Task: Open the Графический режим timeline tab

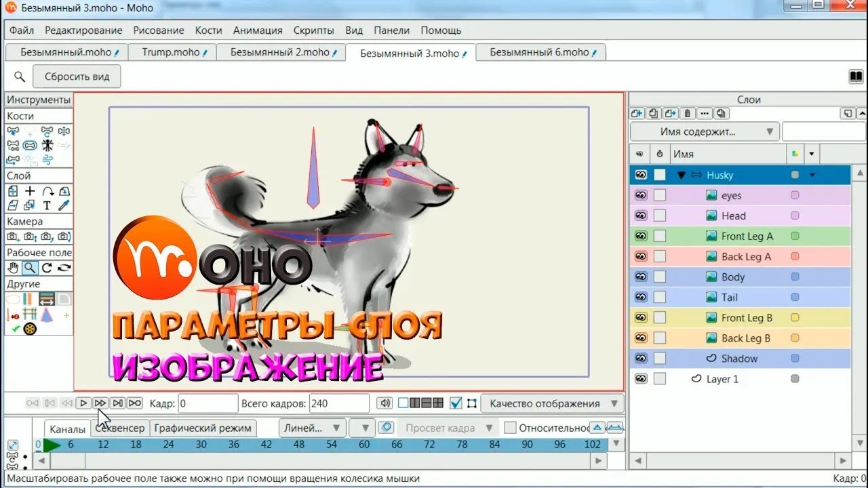Action: tap(203, 428)
